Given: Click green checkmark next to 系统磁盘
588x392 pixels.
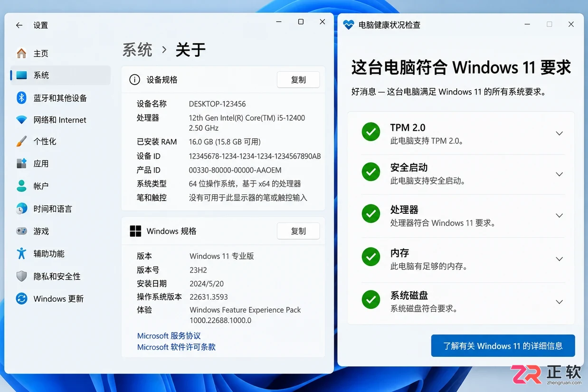Looking at the screenshot, I should (x=371, y=300).
